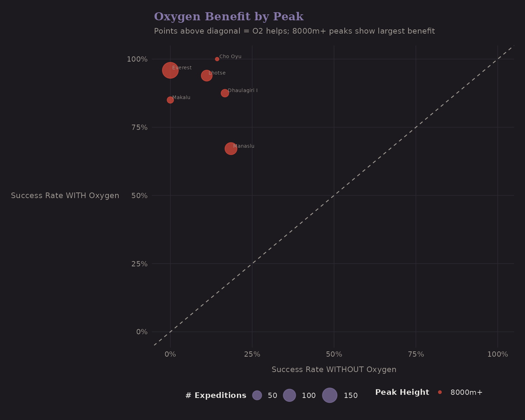Click the "Peak Height" legend title
Screen dimensions: 525x420
pyautogui.click(x=402, y=392)
